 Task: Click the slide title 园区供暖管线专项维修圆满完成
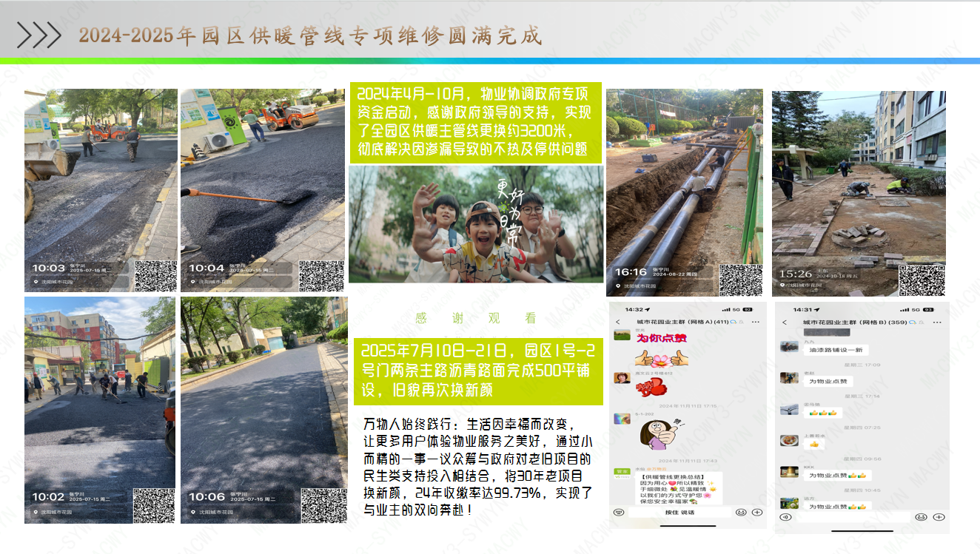(x=310, y=36)
